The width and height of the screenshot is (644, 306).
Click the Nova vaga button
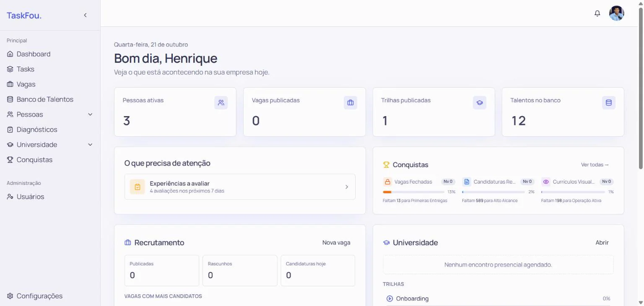click(x=336, y=243)
